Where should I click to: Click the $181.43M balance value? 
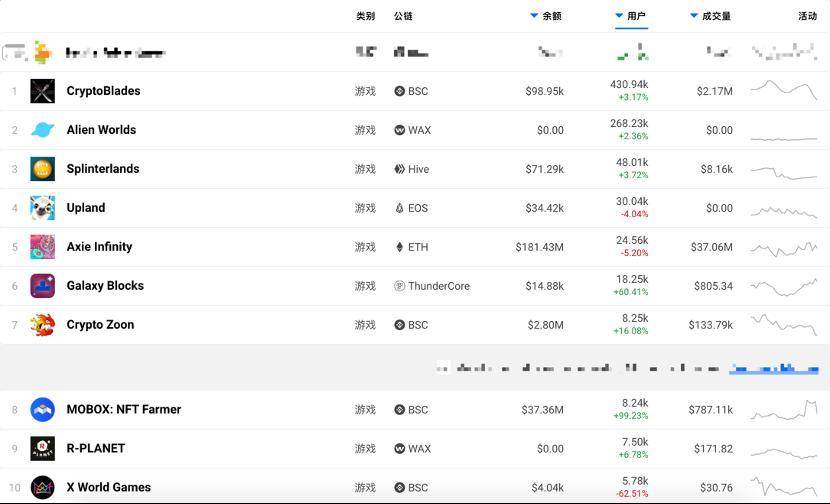pos(539,247)
